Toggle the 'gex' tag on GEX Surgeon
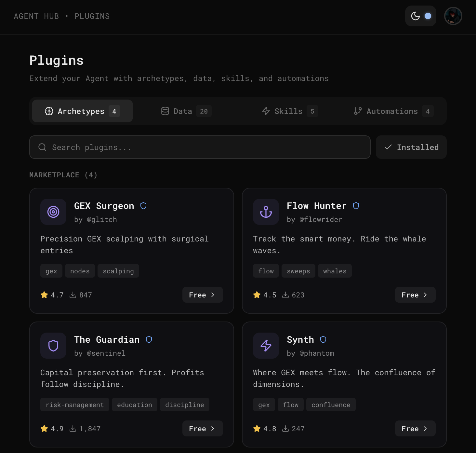The height and width of the screenshot is (453, 476). (x=51, y=270)
